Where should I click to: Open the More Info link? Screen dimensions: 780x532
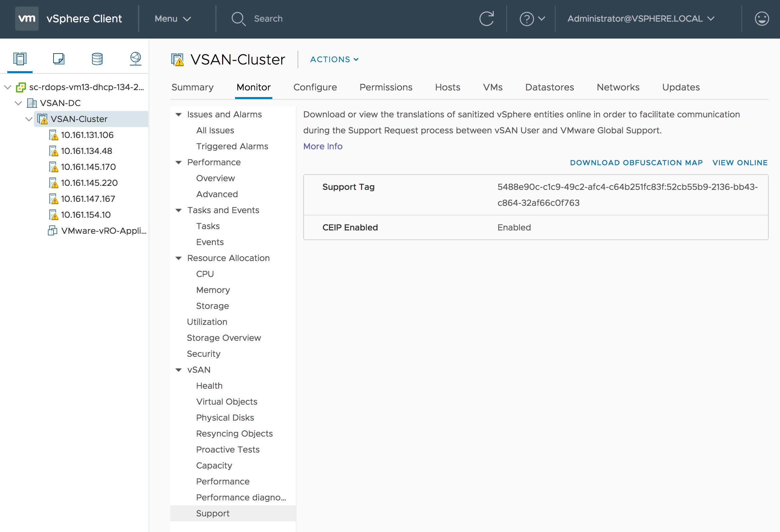(x=323, y=146)
